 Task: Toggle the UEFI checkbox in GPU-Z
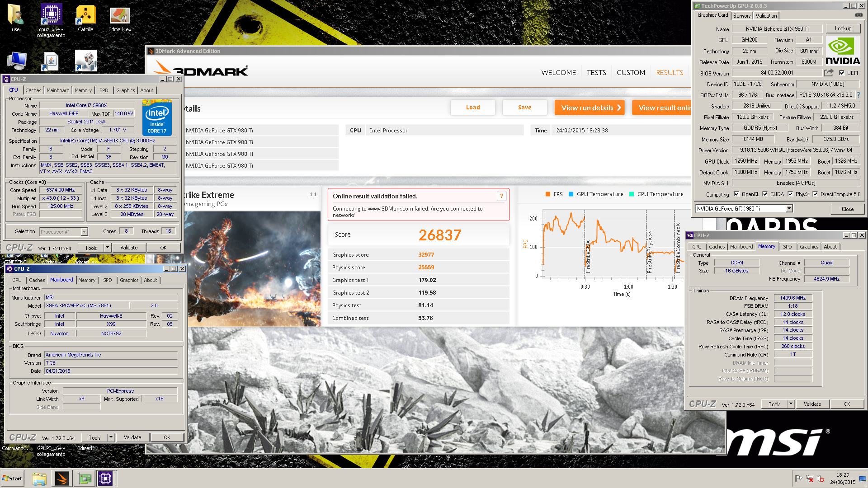[842, 73]
